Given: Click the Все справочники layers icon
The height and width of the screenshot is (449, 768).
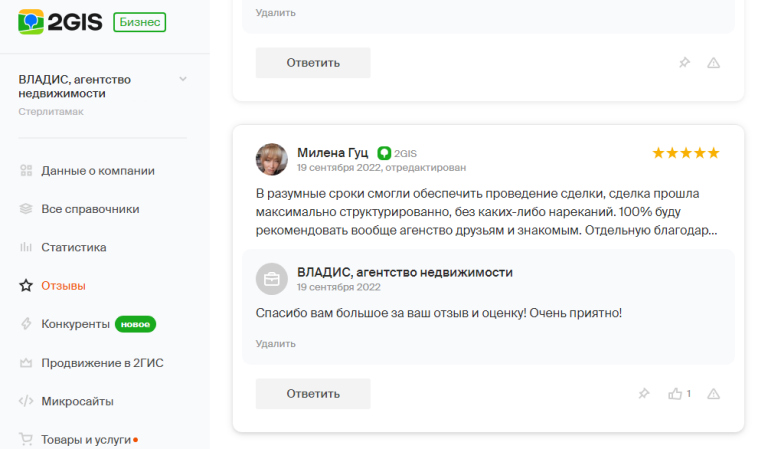Looking at the screenshot, I should coord(26,209).
